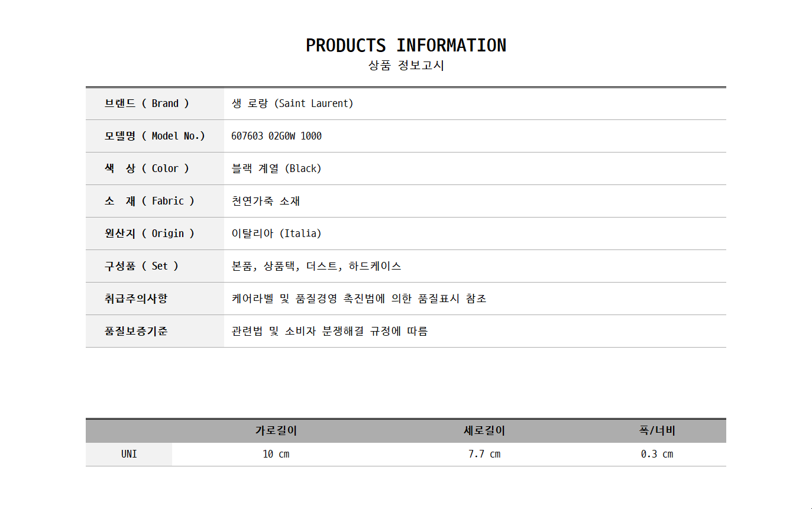Viewport: 812px width, 509px height.
Task: Click the 취급주의사항 label cell
Action: click(136, 299)
